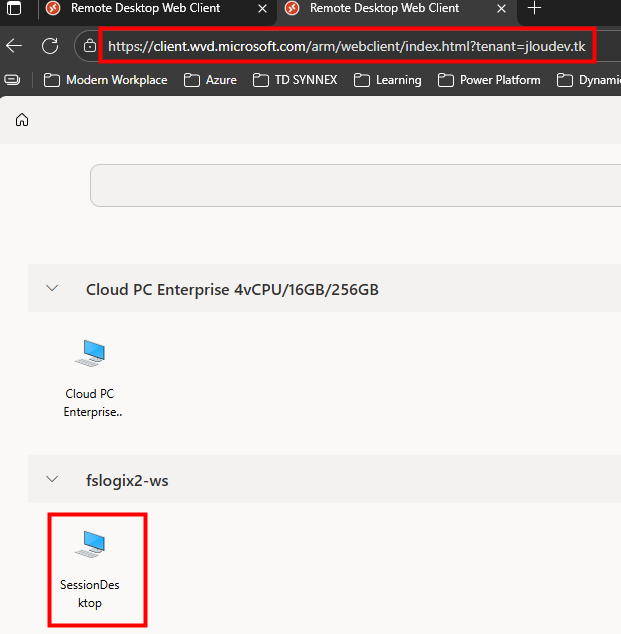The width and height of the screenshot is (621, 634).
Task: Collapse the fslogix2-ws workspace group
Action: click(x=52, y=480)
